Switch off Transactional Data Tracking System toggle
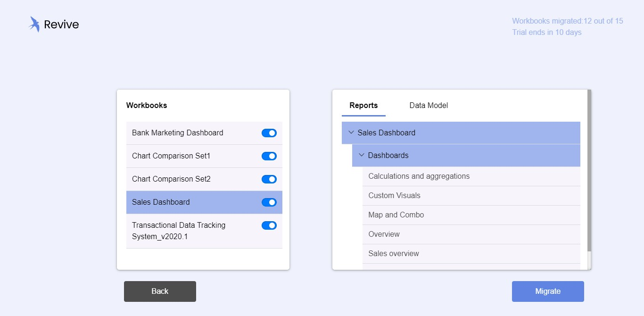 click(x=269, y=225)
